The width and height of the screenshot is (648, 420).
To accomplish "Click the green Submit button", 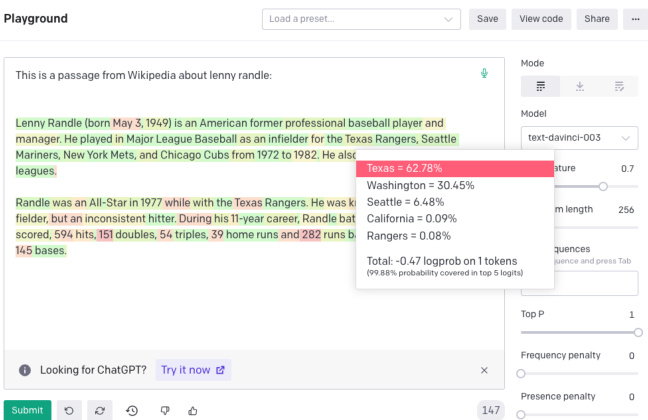I will tap(27, 410).
